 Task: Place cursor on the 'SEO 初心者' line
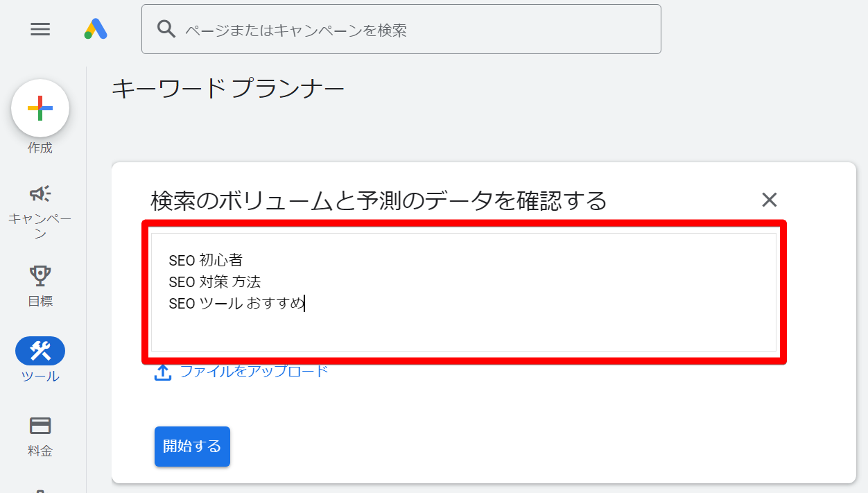click(206, 260)
